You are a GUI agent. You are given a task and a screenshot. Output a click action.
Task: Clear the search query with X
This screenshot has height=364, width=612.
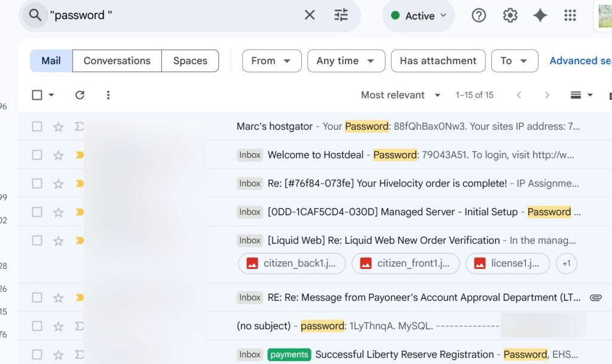pyautogui.click(x=310, y=15)
